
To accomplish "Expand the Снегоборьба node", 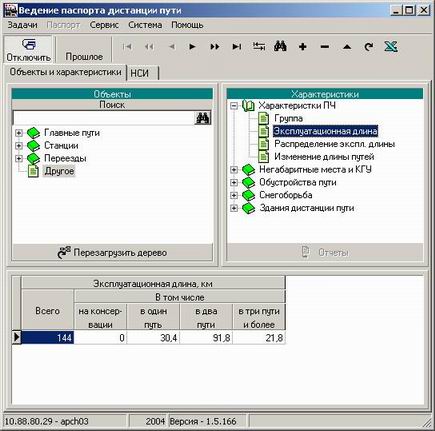I will [234, 195].
